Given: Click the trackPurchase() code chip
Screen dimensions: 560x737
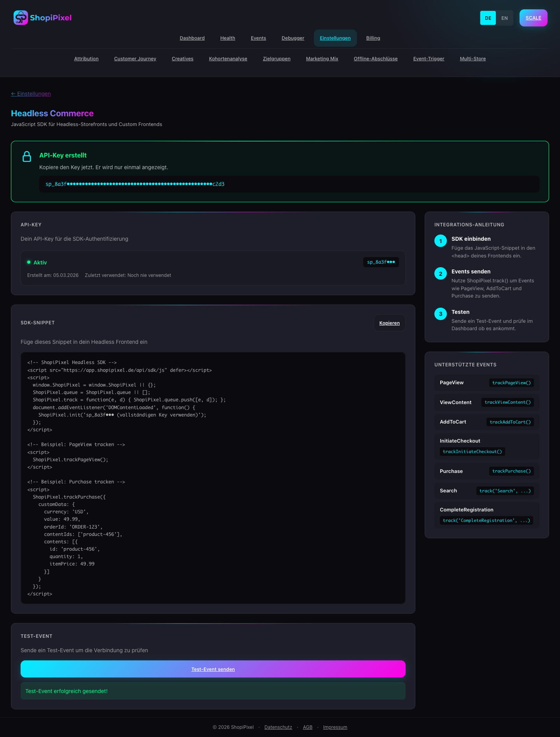Looking at the screenshot, I should (511, 471).
